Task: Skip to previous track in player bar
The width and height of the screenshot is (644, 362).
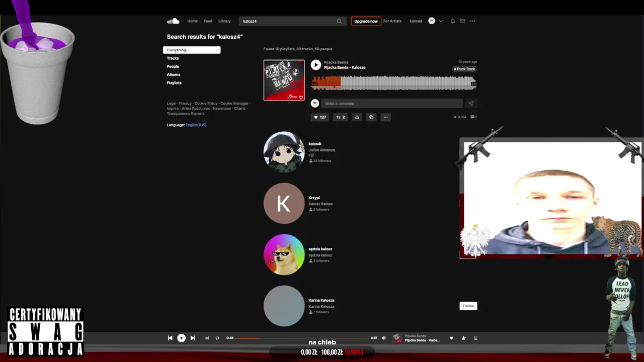Action: coord(170,338)
